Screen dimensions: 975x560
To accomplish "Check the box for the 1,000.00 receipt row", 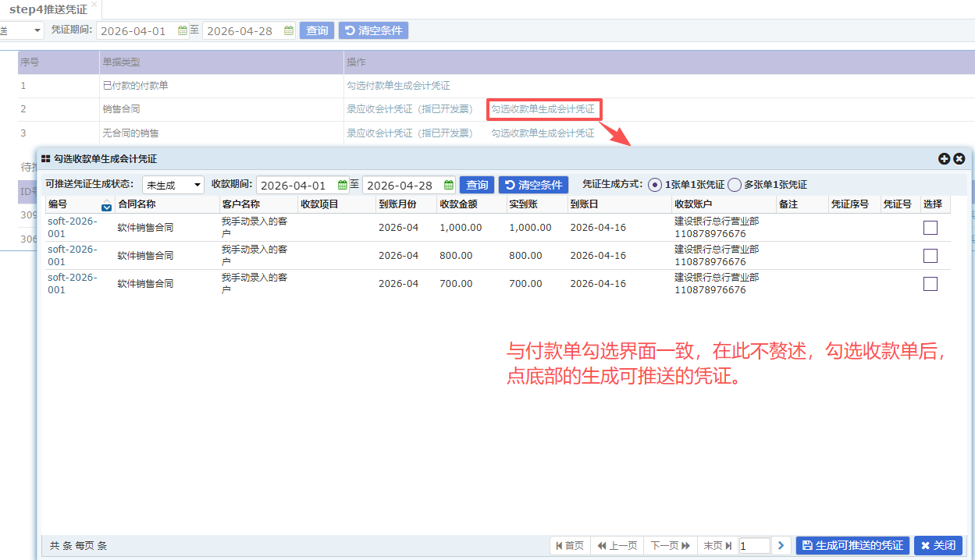I will tap(930, 228).
